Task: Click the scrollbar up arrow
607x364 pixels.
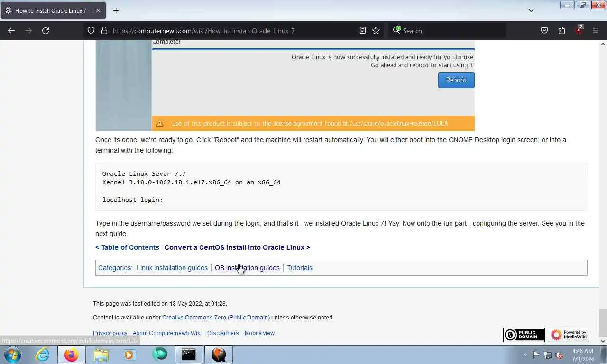Action: tap(603, 44)
